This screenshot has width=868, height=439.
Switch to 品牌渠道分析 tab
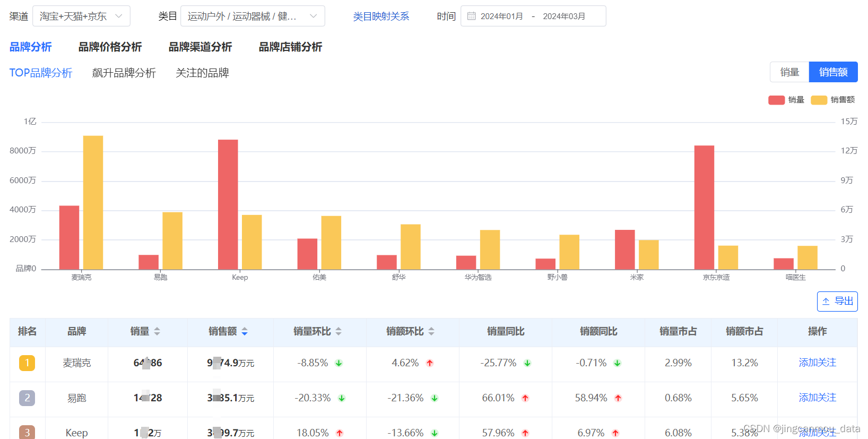click(200, 47)
